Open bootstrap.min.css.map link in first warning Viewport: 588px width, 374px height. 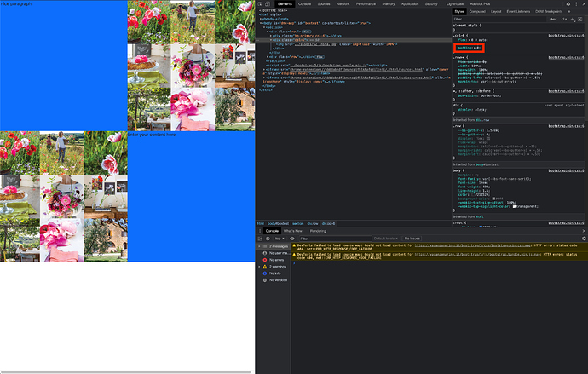[472, 245]
